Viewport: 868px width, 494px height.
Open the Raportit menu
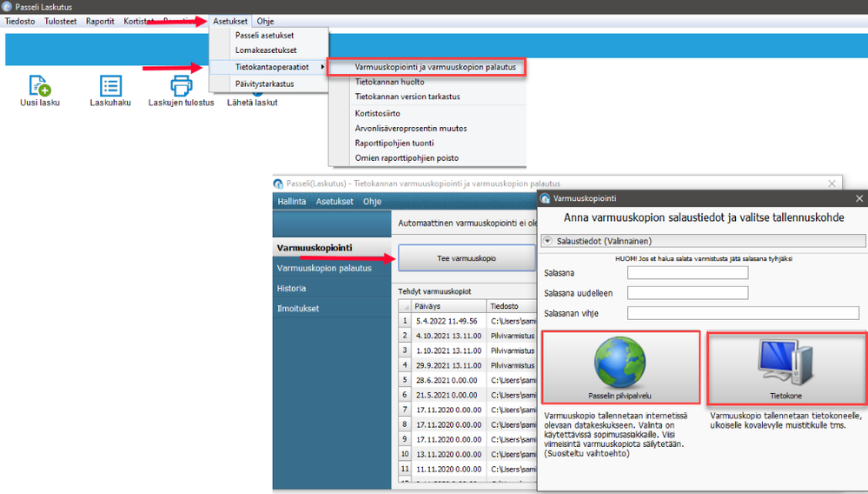pos(100,21)
